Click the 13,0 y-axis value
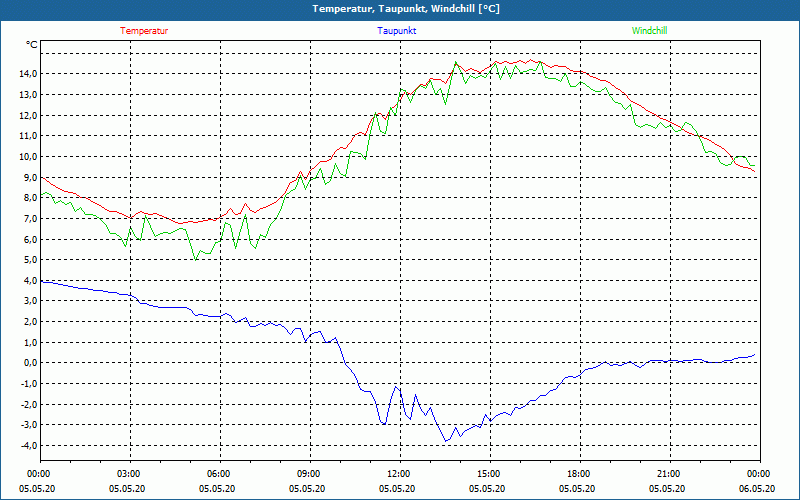This screenshot has width=800, height=500. 29,95
